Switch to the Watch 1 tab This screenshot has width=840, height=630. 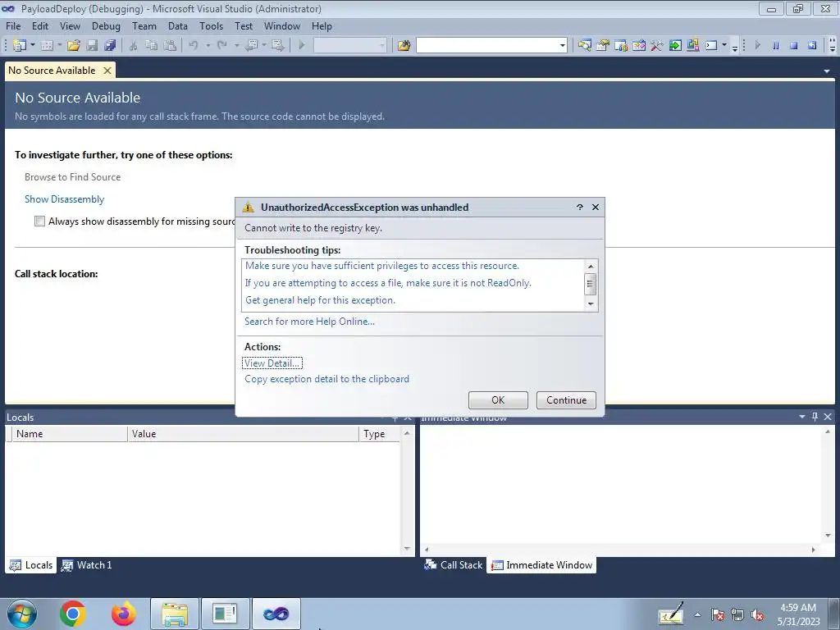pyautogui.click(x=87, y=564)
